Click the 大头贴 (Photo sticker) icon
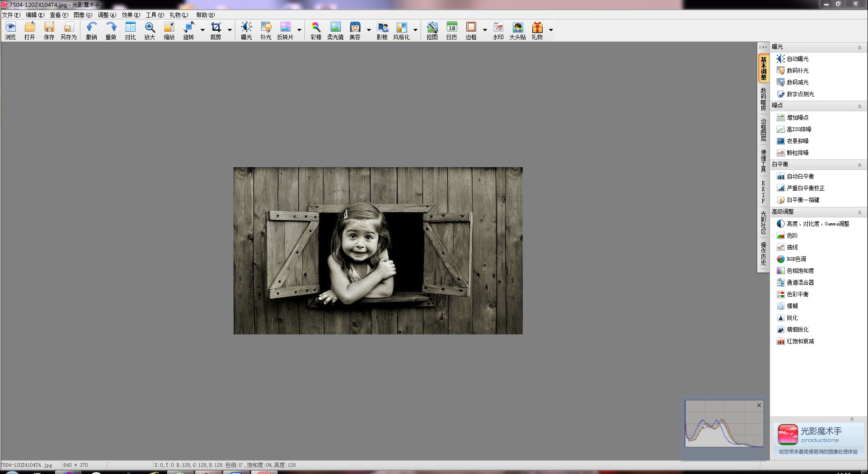 (x=518, y=31)
